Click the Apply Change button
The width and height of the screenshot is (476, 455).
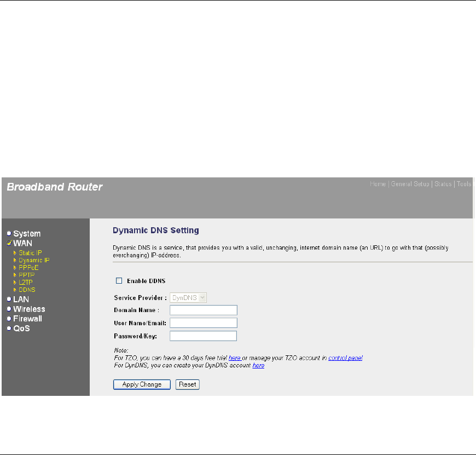pos(142,384)
